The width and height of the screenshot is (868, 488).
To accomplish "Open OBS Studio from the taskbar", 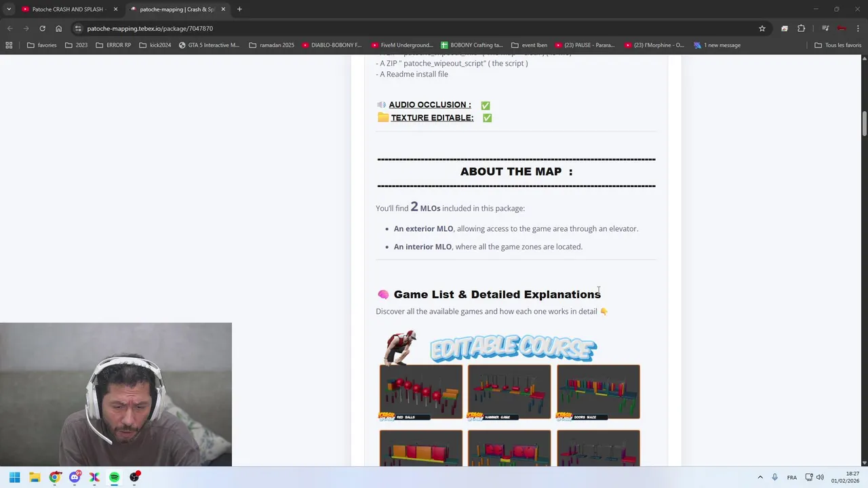I will point(134,477).
